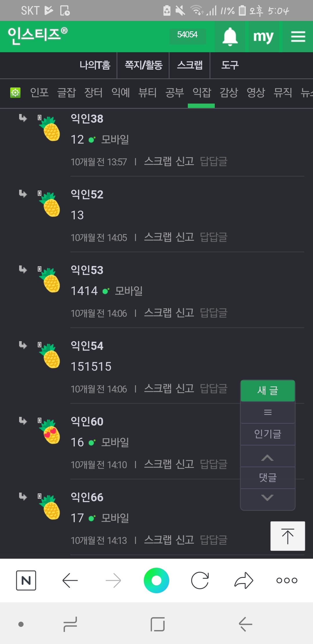Expand the floating panel list icon
Viewport: 313px width, 644px height.
click(268, 412)
